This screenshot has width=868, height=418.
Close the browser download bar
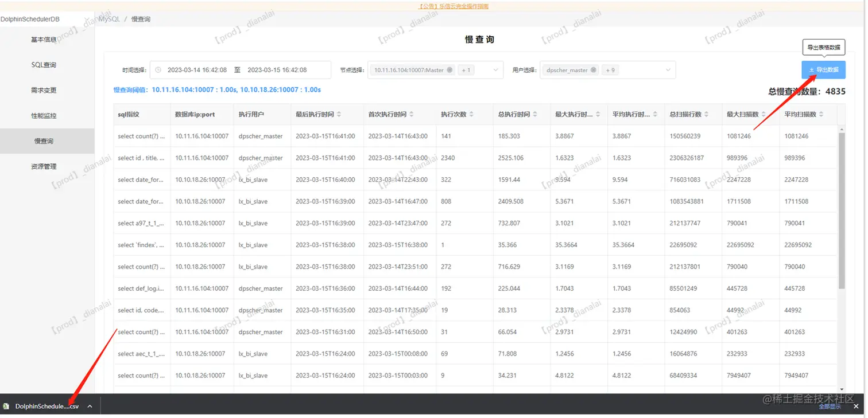(856, 406)
